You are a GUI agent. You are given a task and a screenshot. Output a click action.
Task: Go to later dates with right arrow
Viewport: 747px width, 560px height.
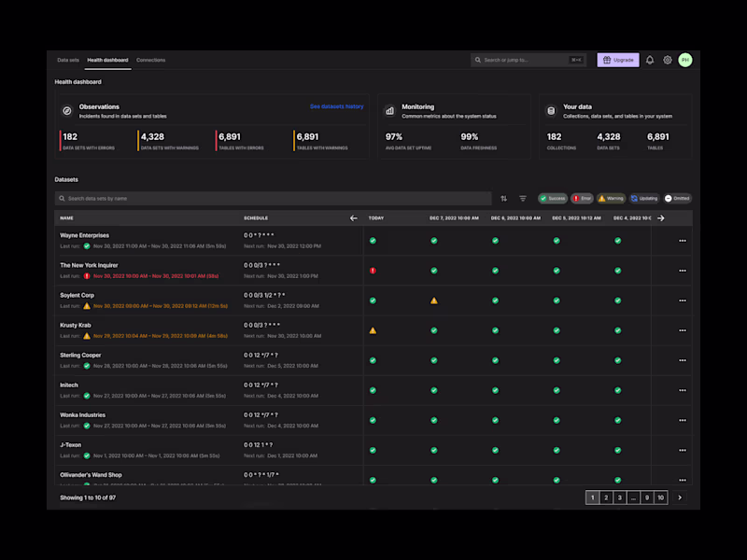(x=661, y=218)
